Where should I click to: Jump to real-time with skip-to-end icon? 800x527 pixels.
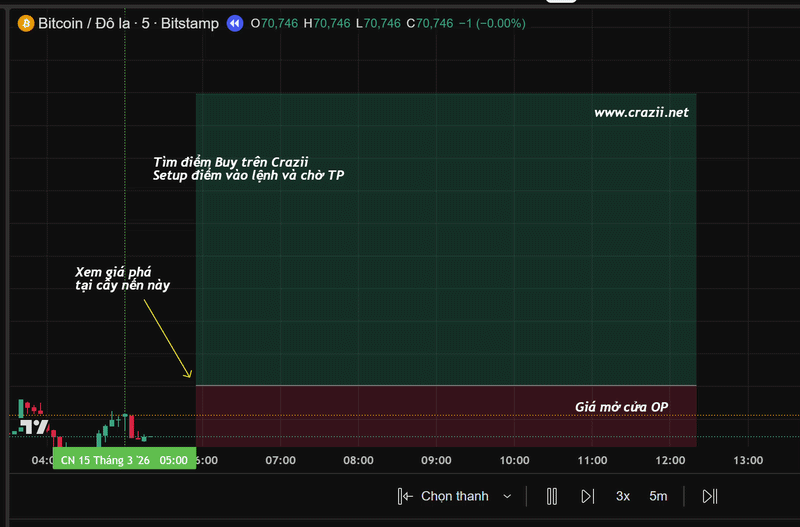[x=710, y=496]
